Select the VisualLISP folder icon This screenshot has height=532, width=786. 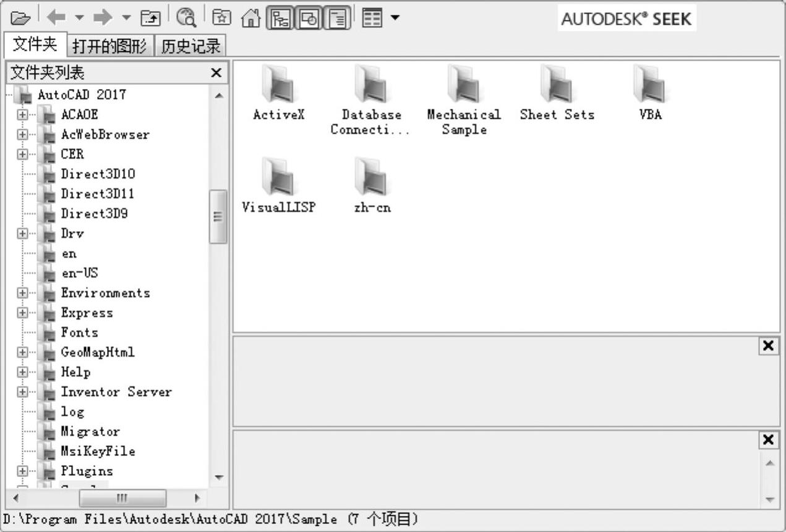tap(279, 177)
